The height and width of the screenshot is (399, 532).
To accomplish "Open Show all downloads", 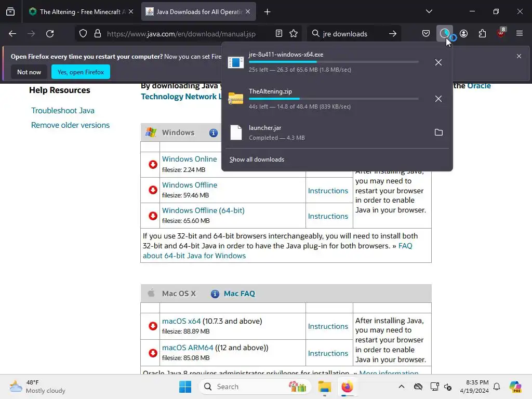I will point(257,159).
